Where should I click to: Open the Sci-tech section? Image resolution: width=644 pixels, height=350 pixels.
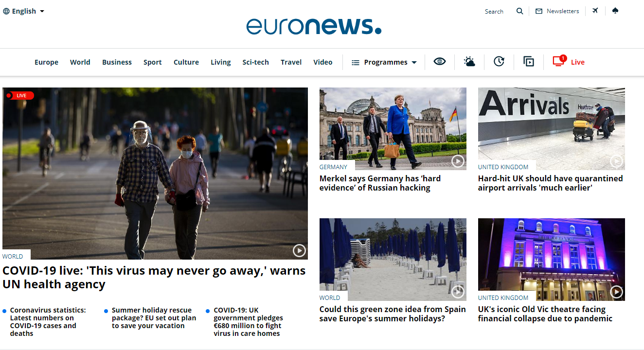[x=255, y=62]
